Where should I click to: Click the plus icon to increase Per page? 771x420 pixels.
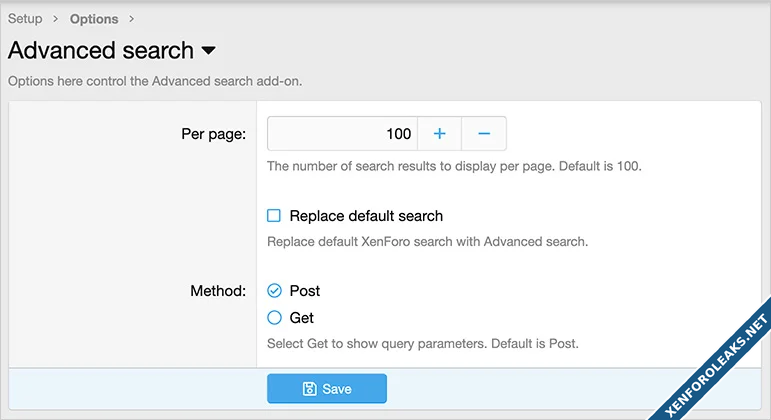[x=439, y=133]
